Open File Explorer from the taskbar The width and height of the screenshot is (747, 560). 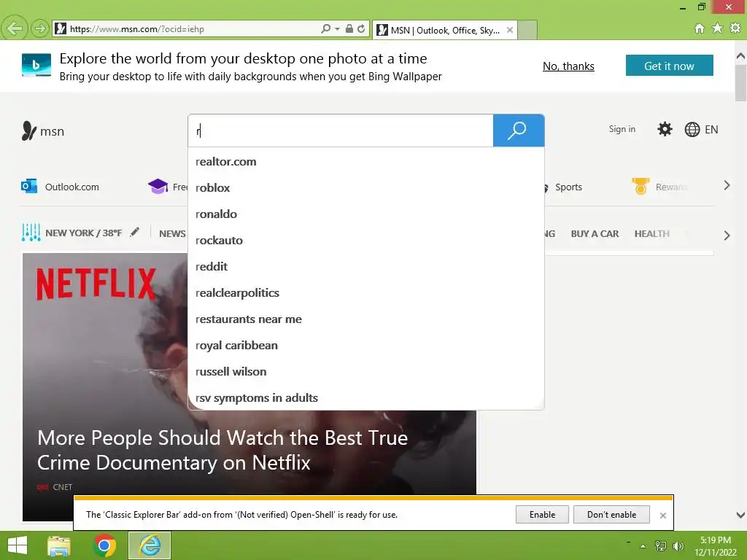tap(59, 545)
